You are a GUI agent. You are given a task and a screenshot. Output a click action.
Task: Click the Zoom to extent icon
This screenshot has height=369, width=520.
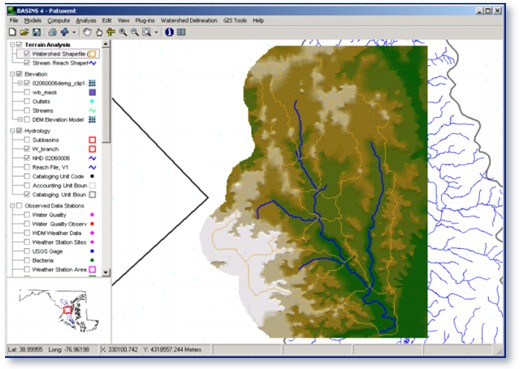[147, 32]
